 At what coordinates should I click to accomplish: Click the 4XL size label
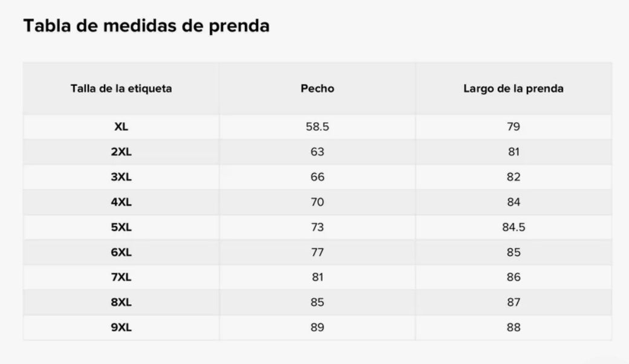point(121,202)
